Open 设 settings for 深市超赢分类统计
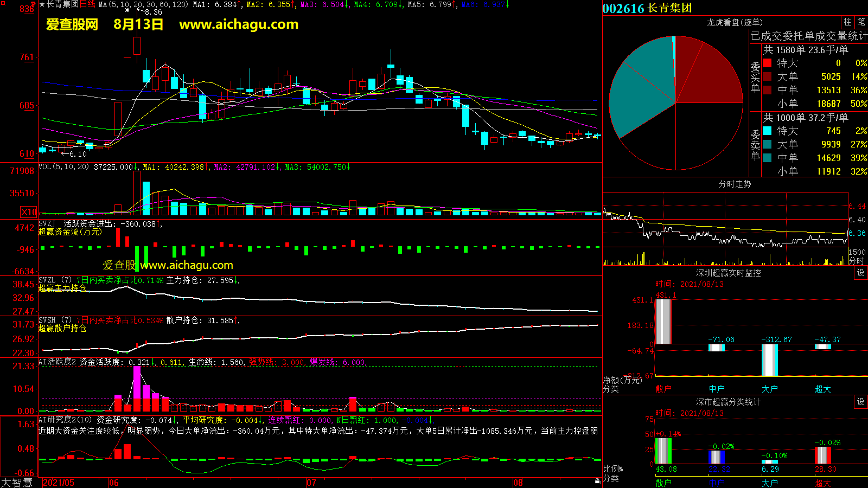Viewport: 868px width, 488px height. point(860,402)
